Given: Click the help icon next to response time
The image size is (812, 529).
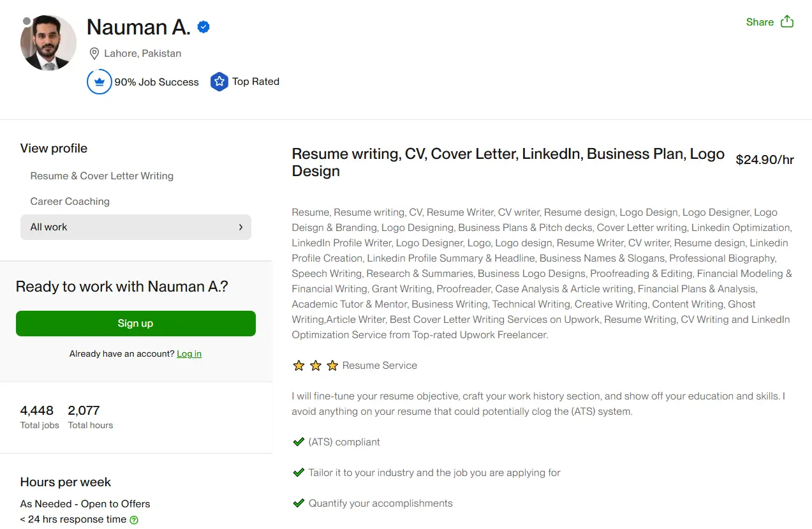Looking at the screenshot, I should (133, 519).
